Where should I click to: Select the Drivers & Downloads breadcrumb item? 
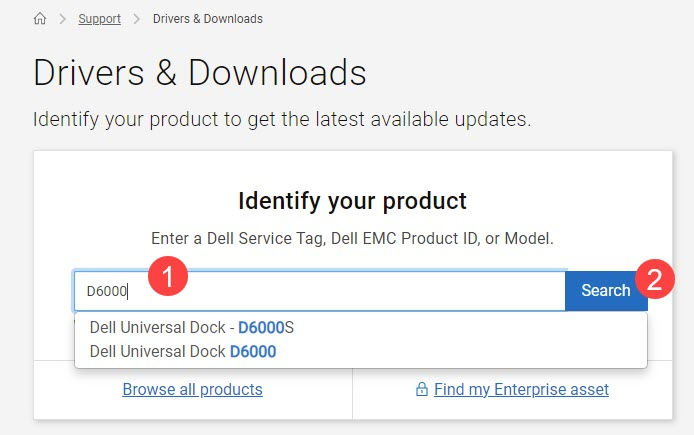pos(208,19)
